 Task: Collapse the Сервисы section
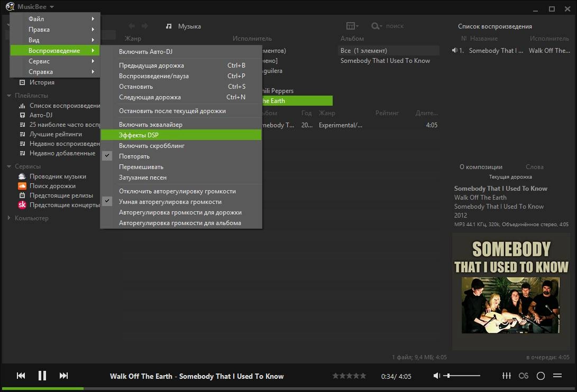[x=9, y=166]
